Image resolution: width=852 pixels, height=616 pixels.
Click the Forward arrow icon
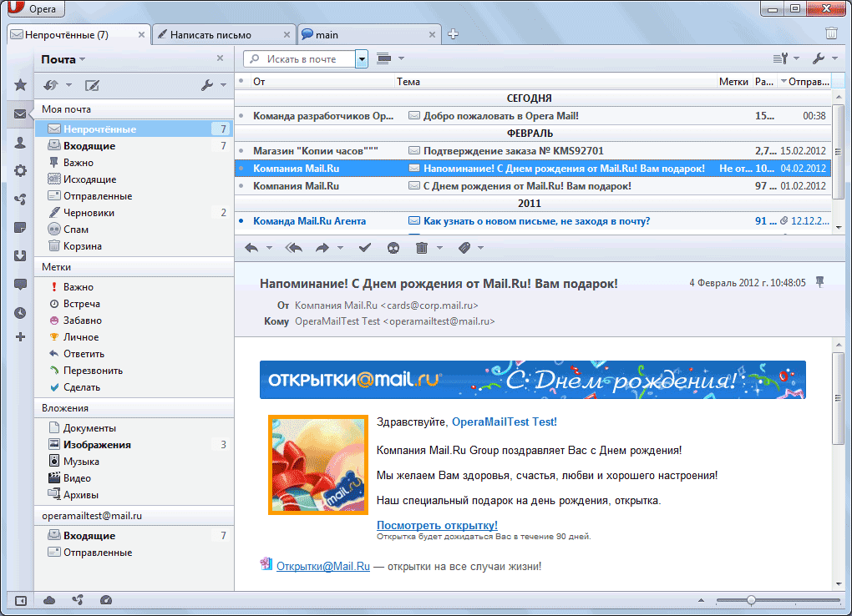click(322, 248)
